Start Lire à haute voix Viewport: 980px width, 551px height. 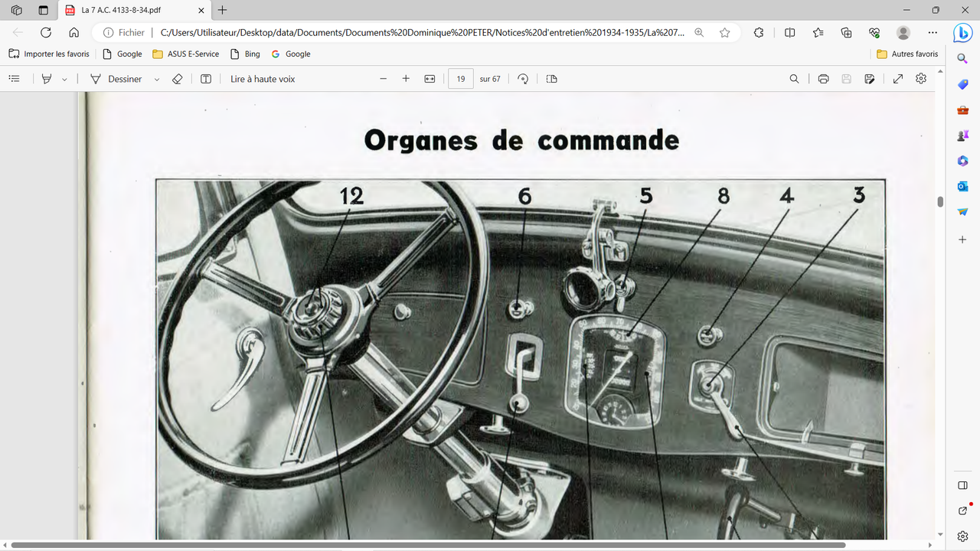coord(263,79)
